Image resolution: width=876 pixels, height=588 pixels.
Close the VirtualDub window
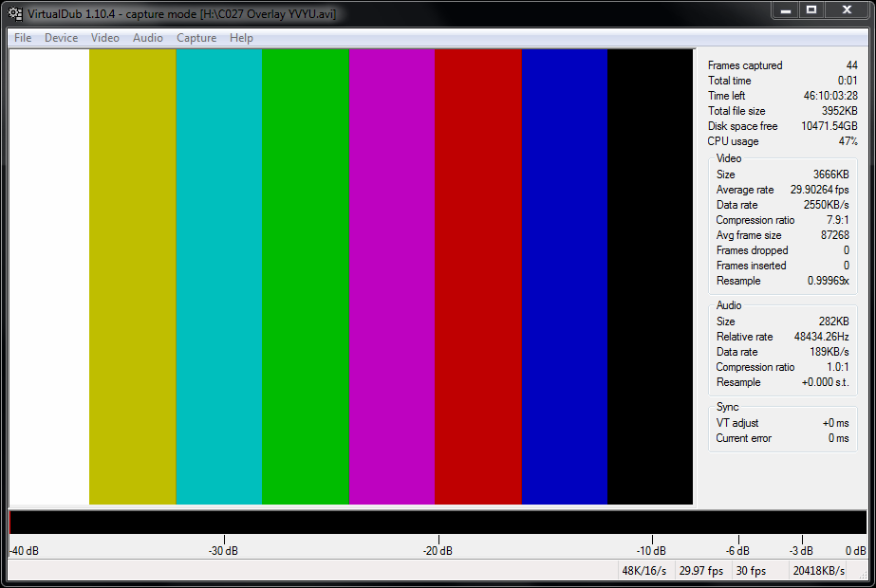847,10
